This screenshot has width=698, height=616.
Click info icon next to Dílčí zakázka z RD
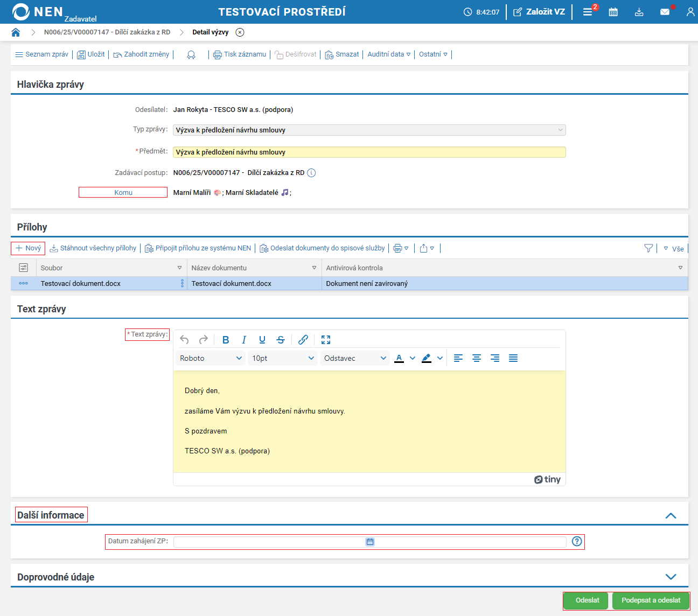311,173
